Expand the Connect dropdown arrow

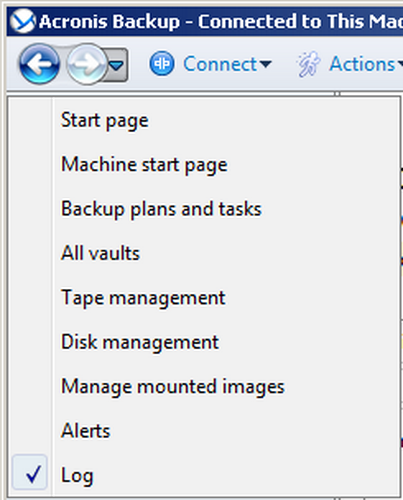(265, 64)
